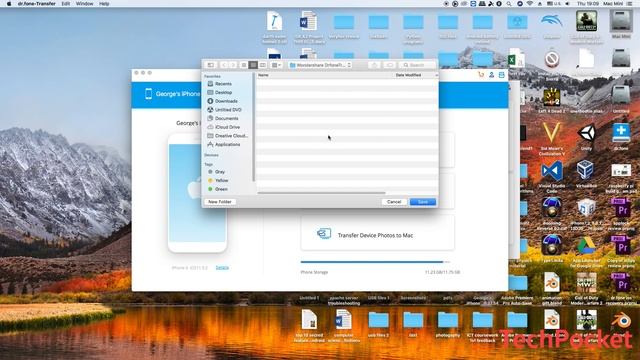Screen dimensions: 640x360
Task: Open shopping cart icon in dr.fone header
Action: (x=481, y=75)
